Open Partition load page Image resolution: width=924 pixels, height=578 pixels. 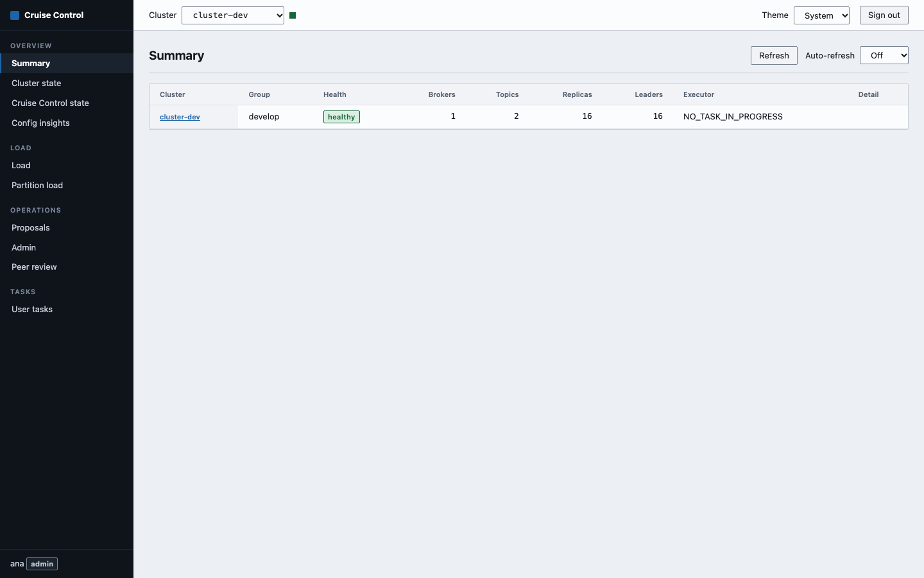(x=67, y=185)
